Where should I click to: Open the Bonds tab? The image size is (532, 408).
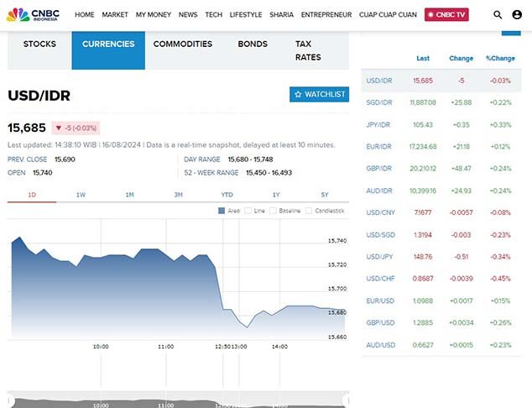pos(253,44)
